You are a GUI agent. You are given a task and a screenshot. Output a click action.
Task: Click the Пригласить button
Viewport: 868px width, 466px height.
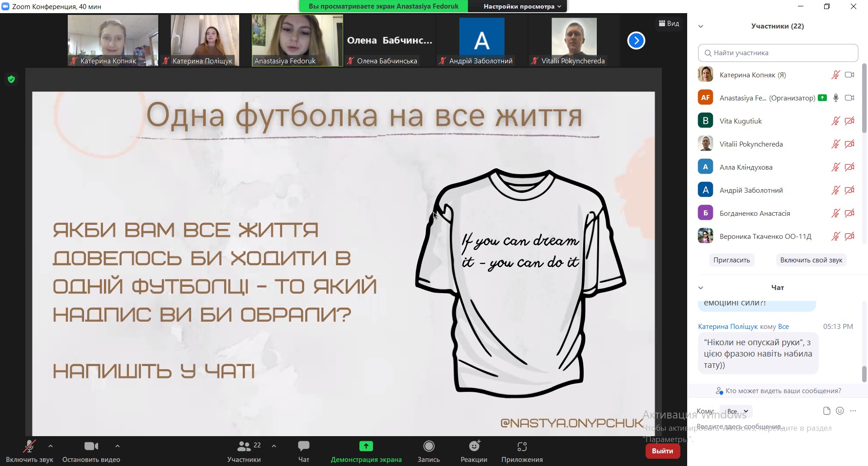tap(731, 260)
